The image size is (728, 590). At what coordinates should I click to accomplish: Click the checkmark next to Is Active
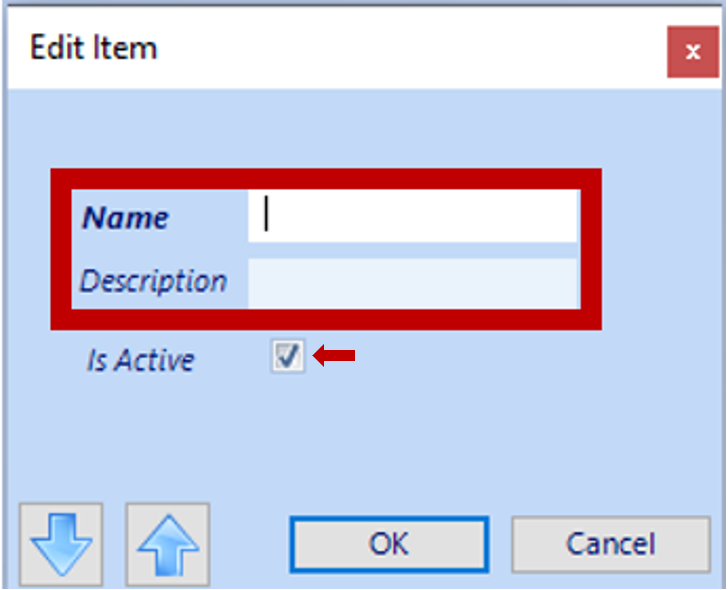coord(288,356)
